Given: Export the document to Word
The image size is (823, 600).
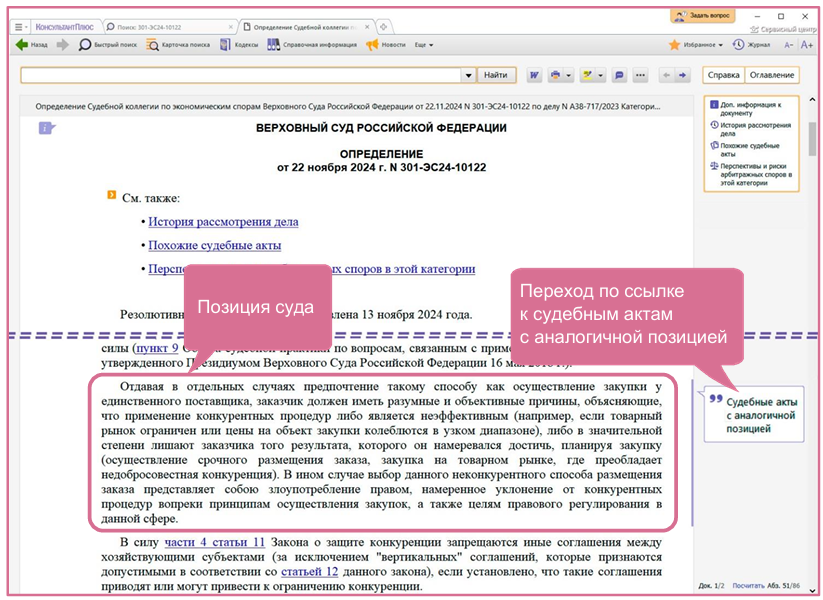Looking at the screenshot, I should pos(534,75).
